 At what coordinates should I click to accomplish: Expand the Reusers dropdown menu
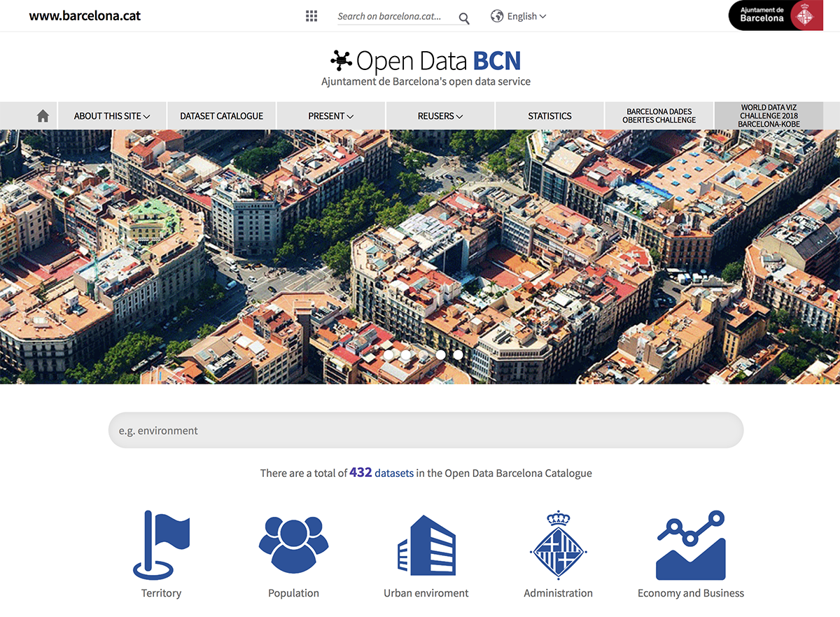440,116
